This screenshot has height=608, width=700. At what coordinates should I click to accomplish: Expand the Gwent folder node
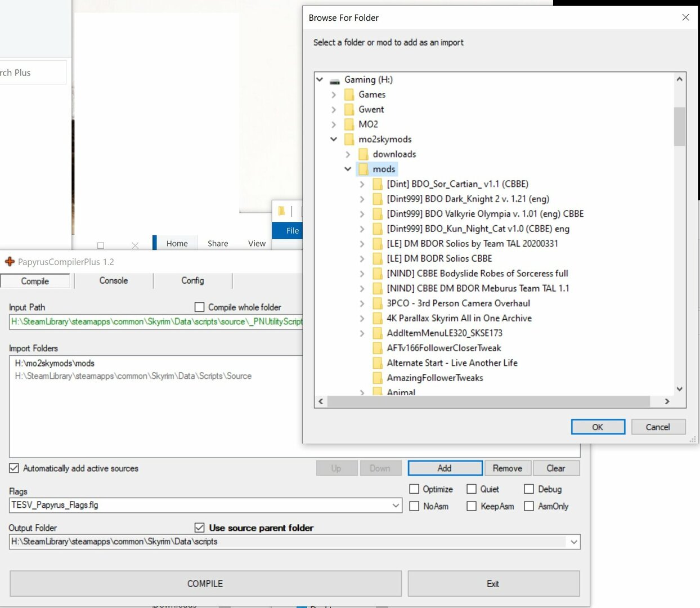click(x=334, y=109)
